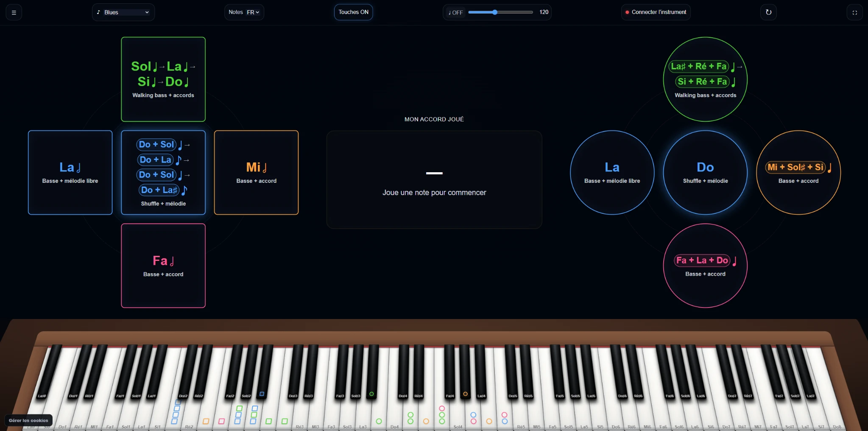Click the Gérer les cookies button

(x=28, y=420)
